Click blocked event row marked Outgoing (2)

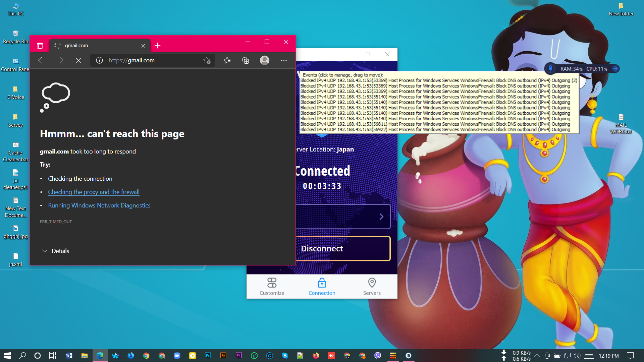(439, 80)
